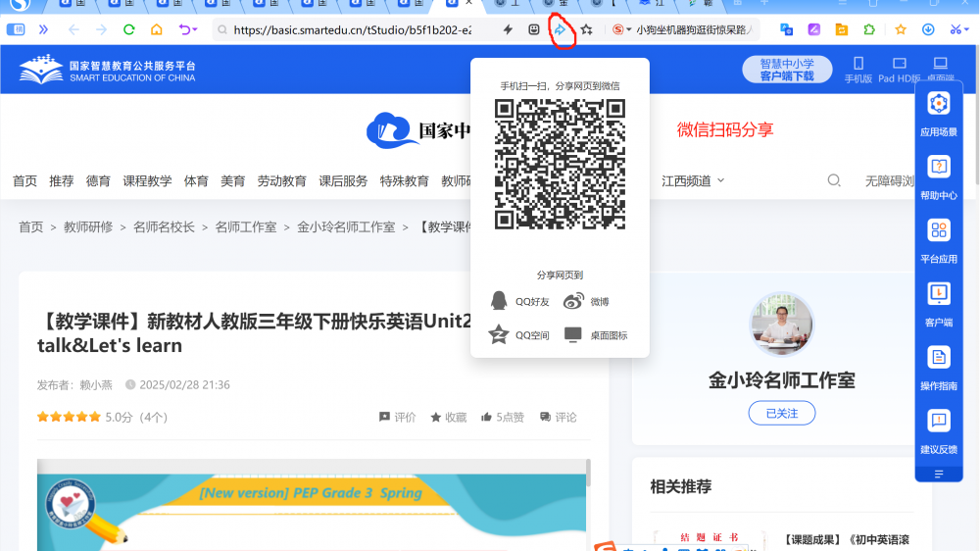Click 收藏 to favorite this courseware

449,417
